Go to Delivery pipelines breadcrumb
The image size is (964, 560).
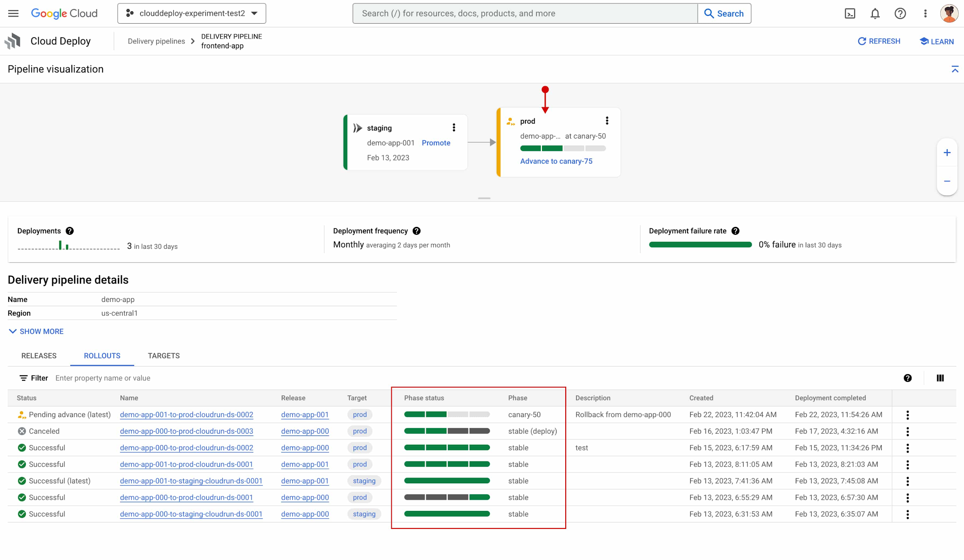click(156, 41)
